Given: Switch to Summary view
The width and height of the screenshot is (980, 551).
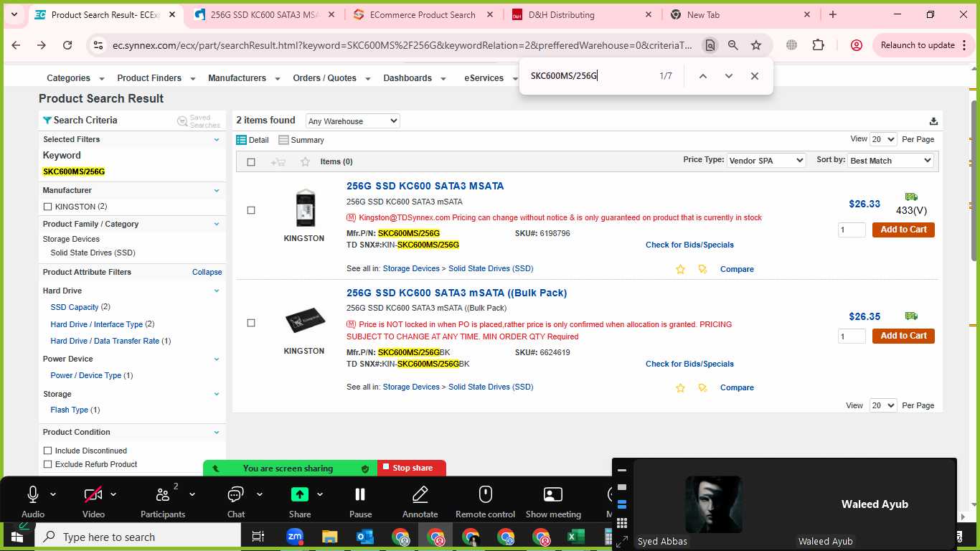Looking at the screenshot, I should (301, 140).
